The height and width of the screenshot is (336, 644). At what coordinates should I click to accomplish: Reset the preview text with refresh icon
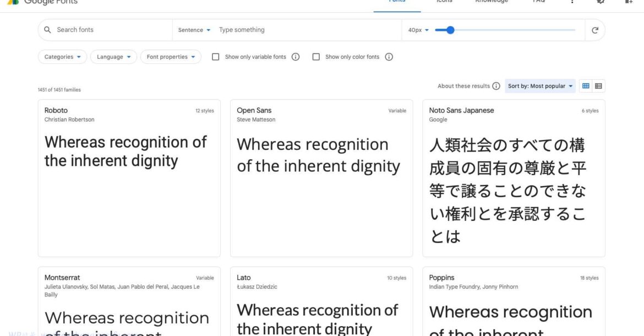tap(594, 30)
